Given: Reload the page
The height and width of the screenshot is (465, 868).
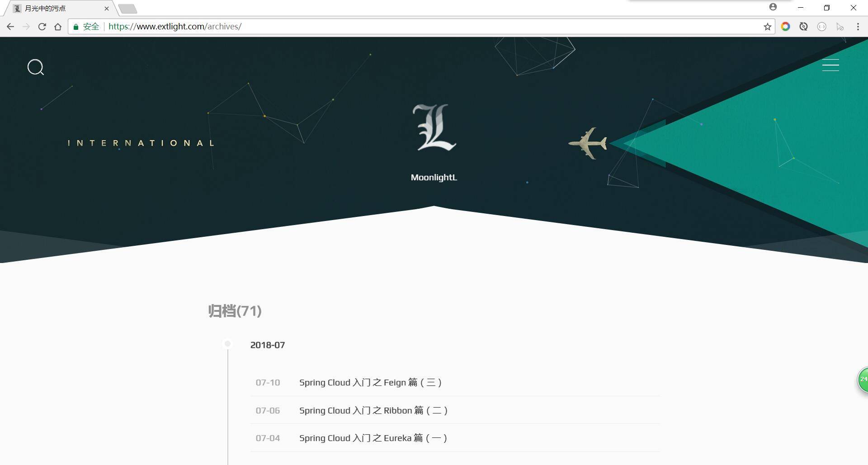Looking at the screenshot, I should tap(42, 27).
